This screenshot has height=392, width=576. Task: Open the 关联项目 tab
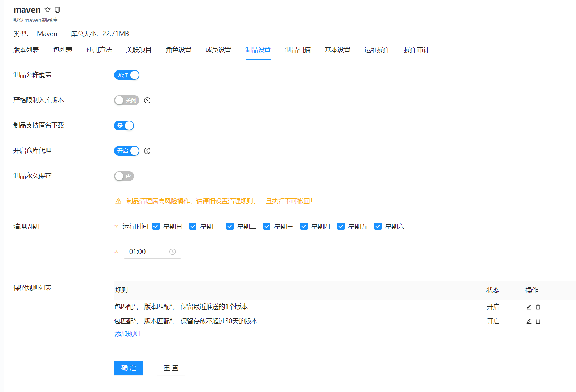pyautogui.click(x=139, y=50)
